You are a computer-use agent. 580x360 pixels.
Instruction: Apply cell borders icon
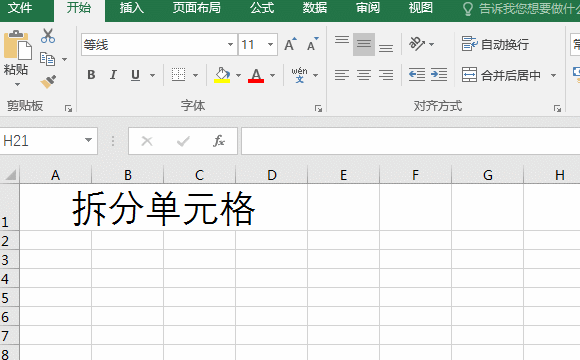[178, 75]
